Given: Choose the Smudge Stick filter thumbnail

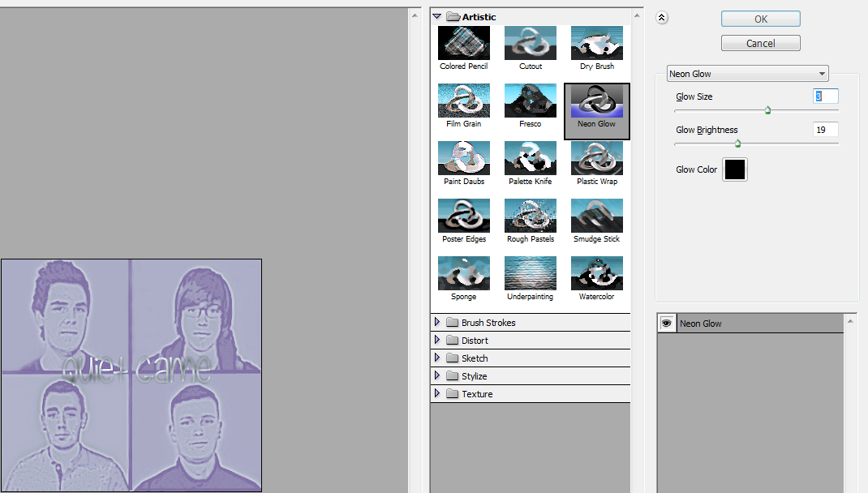Looking at the screenshot, I should (597, 216).
